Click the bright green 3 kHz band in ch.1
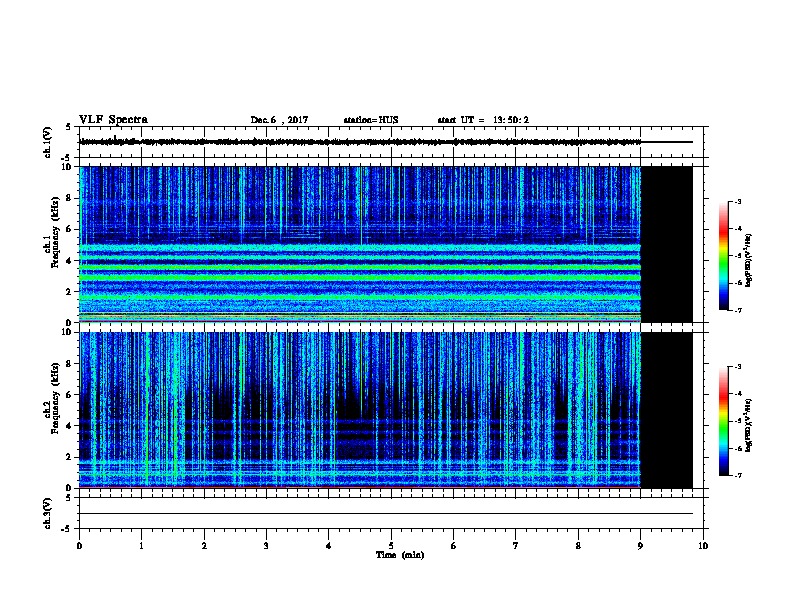 pyautogui.click(x=360, y=277)
